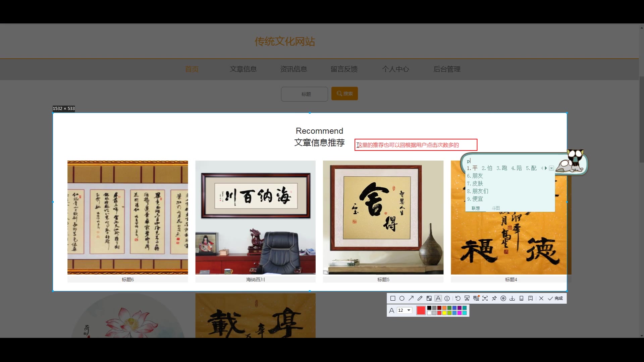Select the arrow drawing tool
644x362 pixels.
click(x=411, y=298)
